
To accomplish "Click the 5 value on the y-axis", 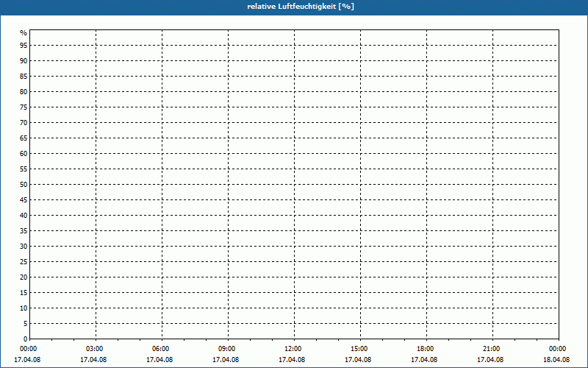I will [25, 324].
